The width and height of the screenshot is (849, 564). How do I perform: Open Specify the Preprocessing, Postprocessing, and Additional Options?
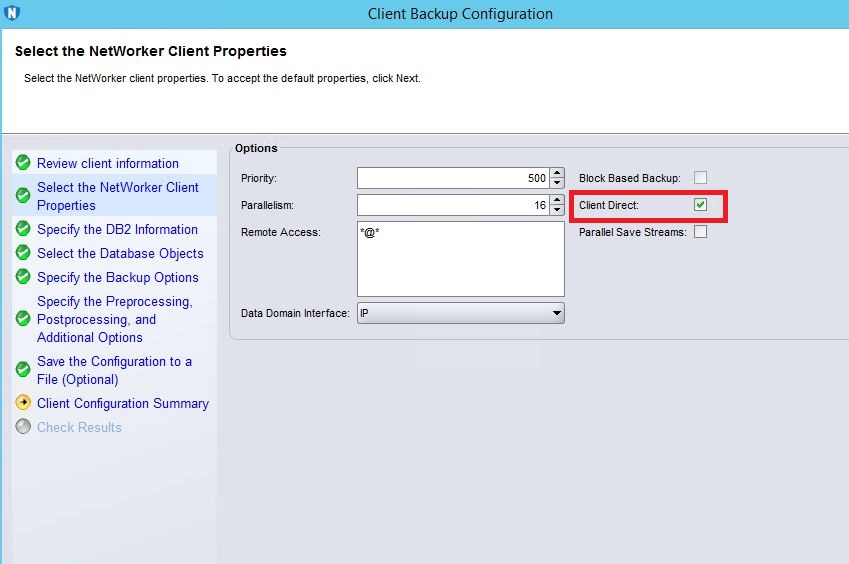pos(115,319)
